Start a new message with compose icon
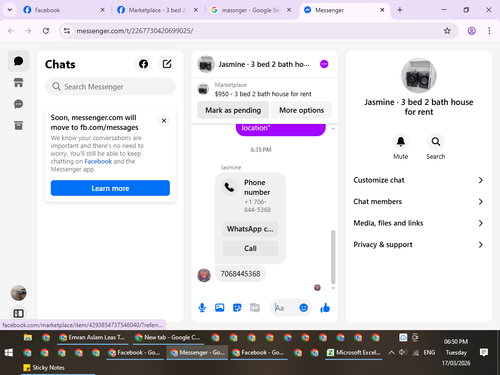 click(x=167, y=64)
